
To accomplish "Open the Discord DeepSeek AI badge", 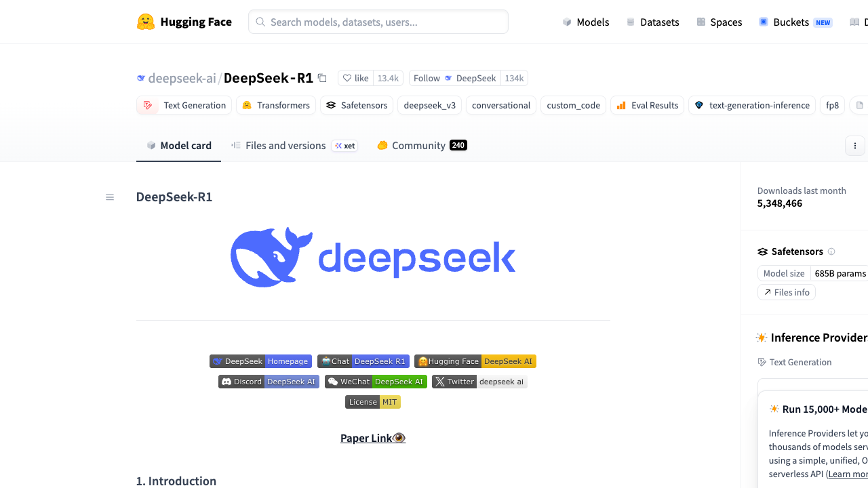I will coord(269,382).
